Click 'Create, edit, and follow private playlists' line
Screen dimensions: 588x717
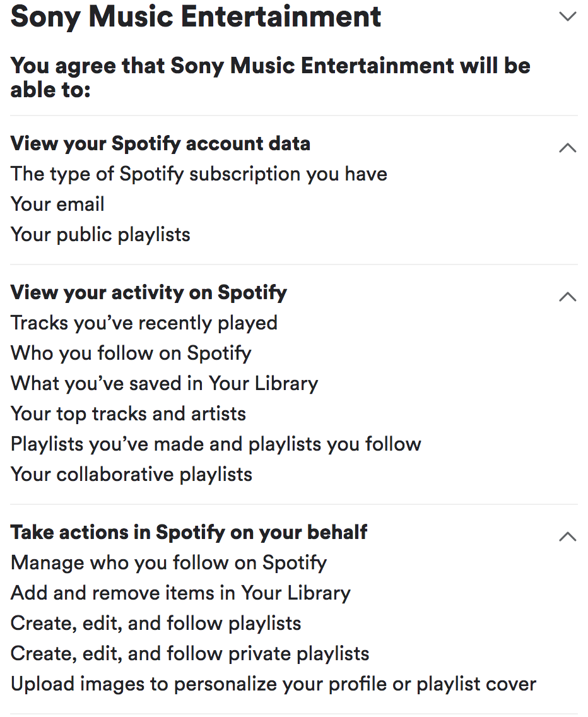pyautogui.click(x=190, y=654)
